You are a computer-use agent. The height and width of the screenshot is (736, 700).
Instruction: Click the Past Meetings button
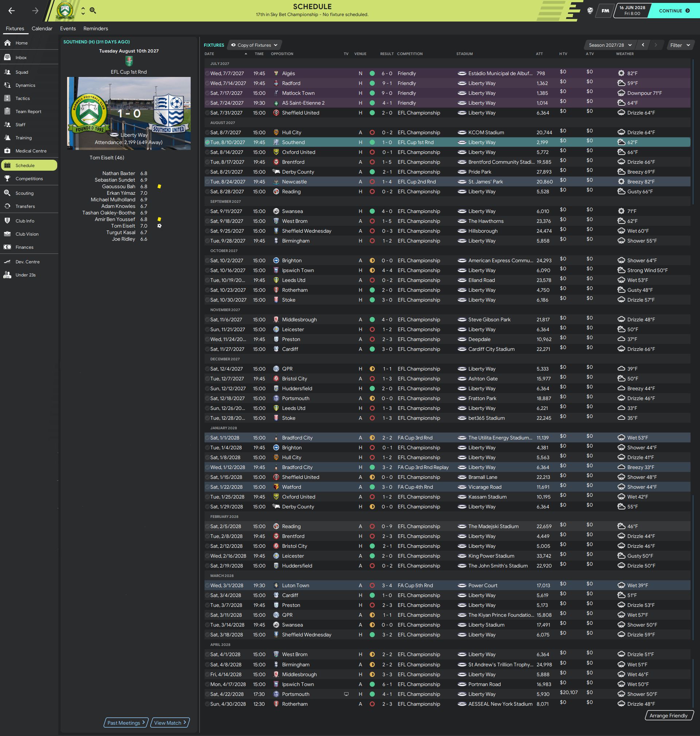[x=126, y=723]
